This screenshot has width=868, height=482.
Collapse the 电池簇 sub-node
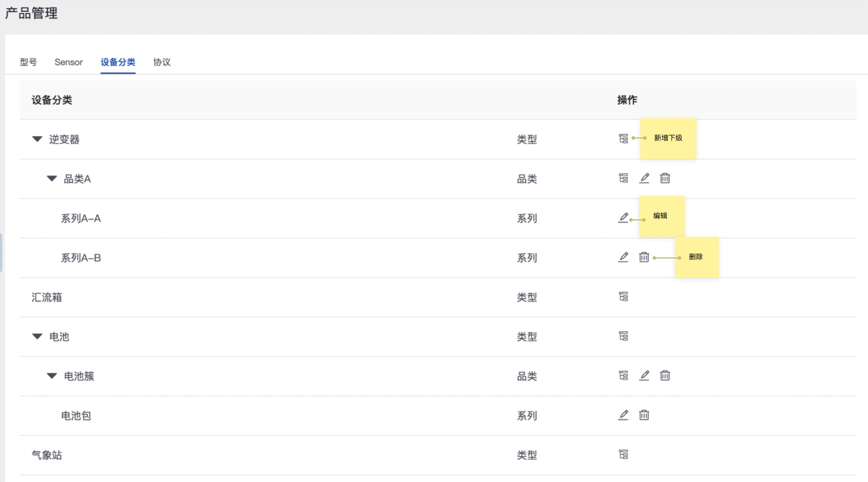point(52,376)
